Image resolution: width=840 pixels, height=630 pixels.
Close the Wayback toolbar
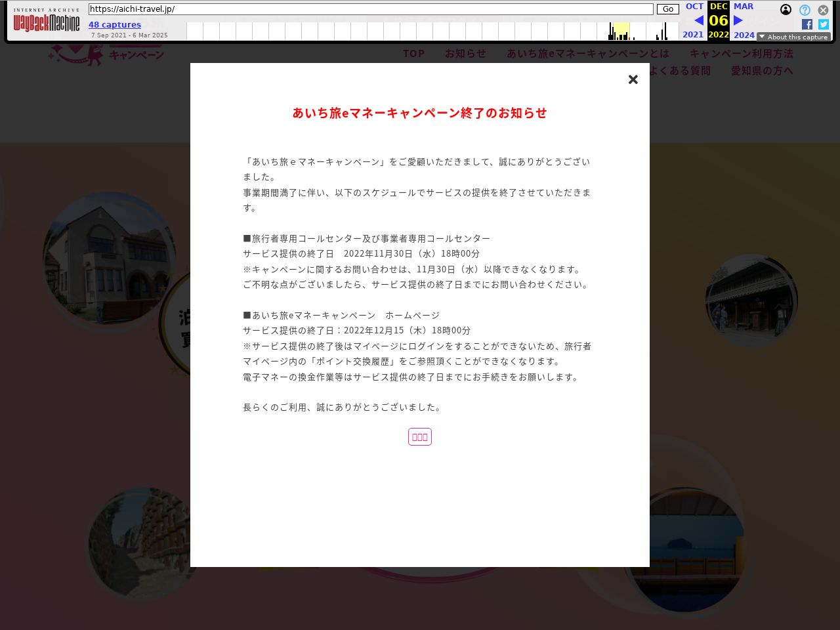[823, 10]
